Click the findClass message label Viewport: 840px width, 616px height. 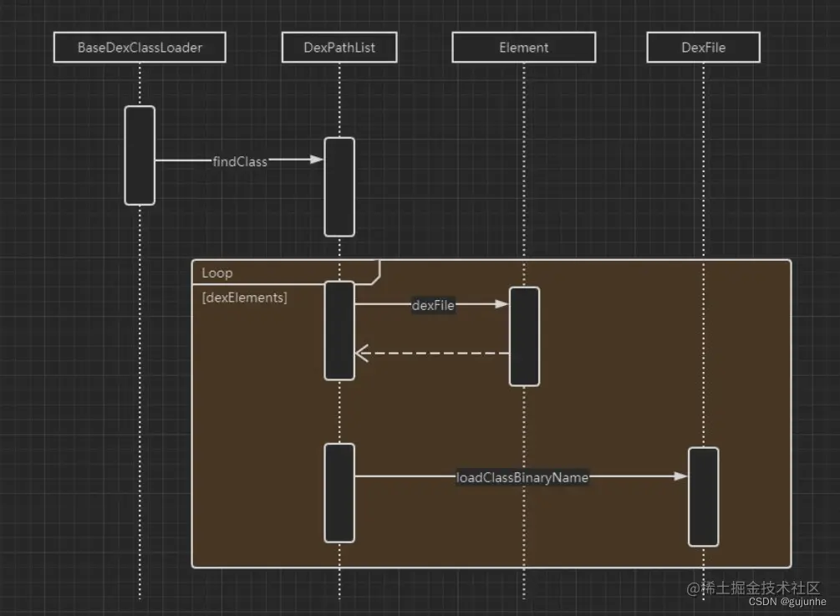tap(240, 161)
